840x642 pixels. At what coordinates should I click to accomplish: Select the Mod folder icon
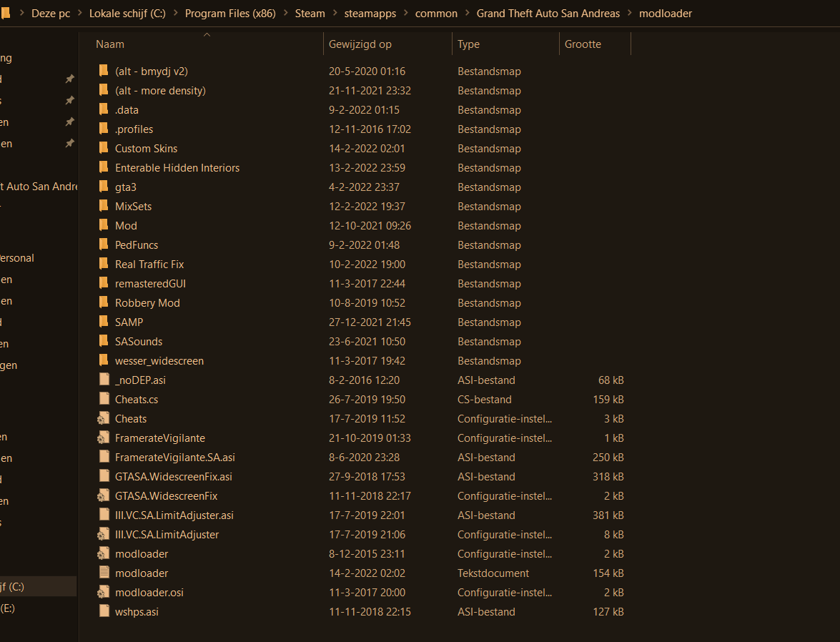tap(104, 225)
